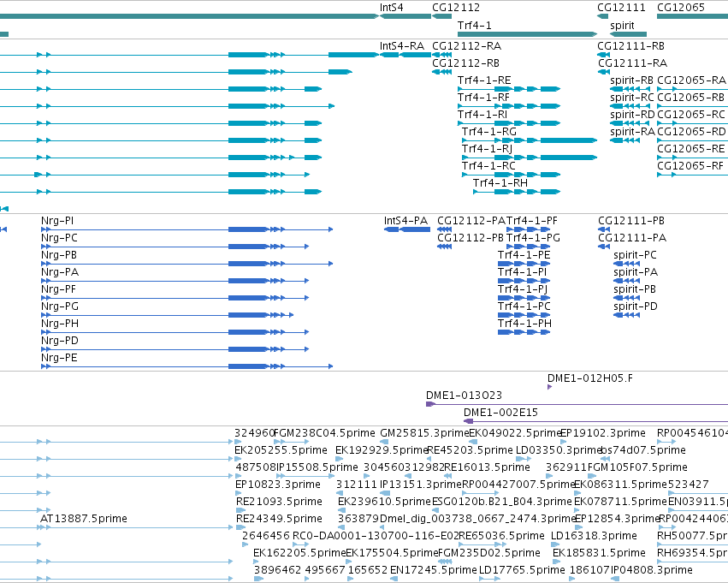Click protein CG12112-PA
Screen dimensions: 728x583
pyautogui.click(x=471, y=221)
